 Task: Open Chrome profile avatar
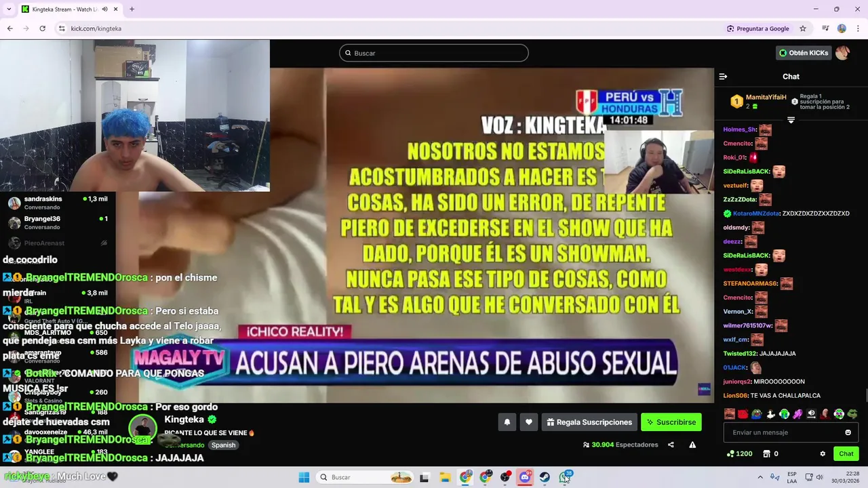click(x=842, y=28)
